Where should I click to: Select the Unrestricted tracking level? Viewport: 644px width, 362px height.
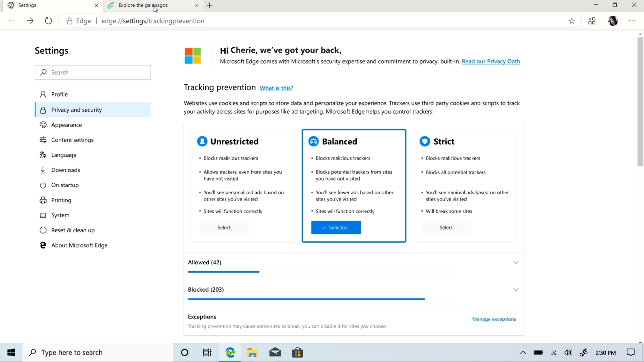pos(224,228)
